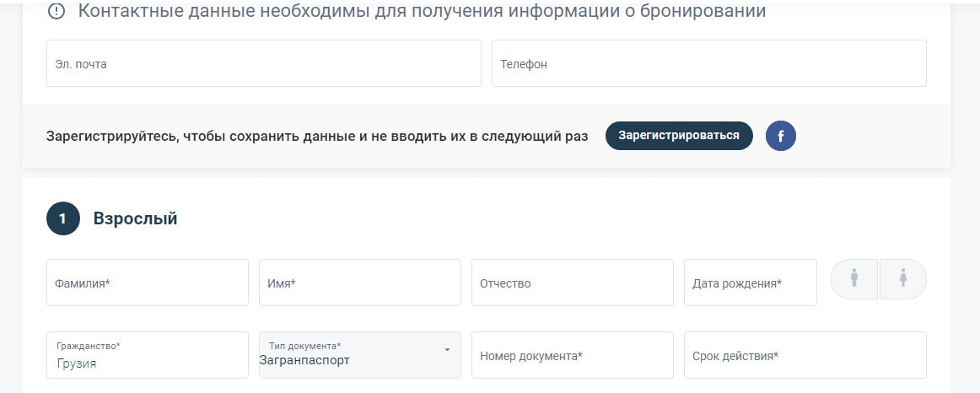This screenshot has width=980, height=393.
Task: Click the Взрослый section heading
Action: (x=135, y=218)
